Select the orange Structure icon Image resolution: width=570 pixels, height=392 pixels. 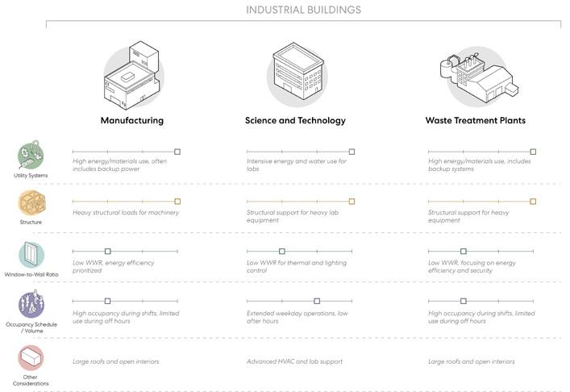click(x=31, y=203)
